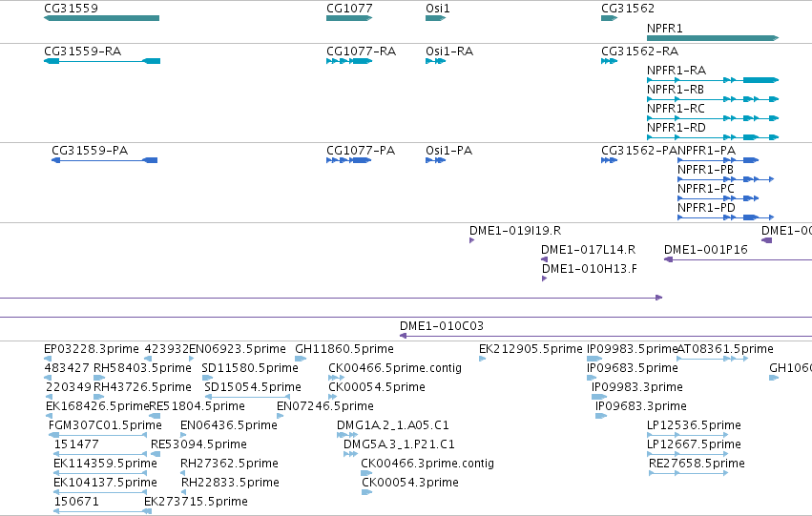Click the CK00466.3prime.contig EST
Viewport: 812px width, 516px height.
coord(366,474)
